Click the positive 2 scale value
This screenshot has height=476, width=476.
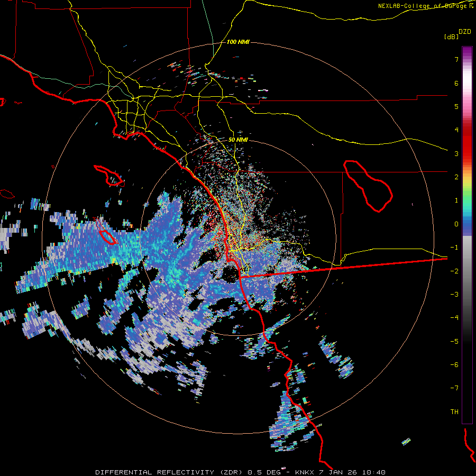pos(456,177)
